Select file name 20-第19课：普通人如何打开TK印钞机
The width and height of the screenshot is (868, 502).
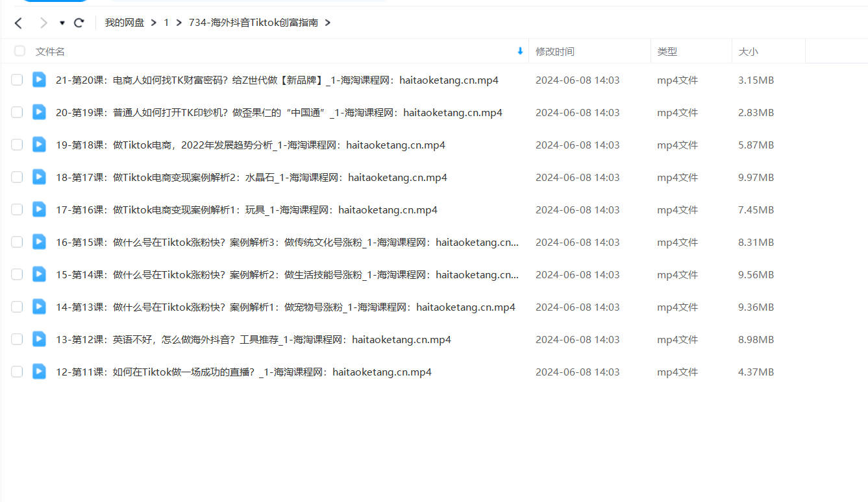click(x=279, y=113)
